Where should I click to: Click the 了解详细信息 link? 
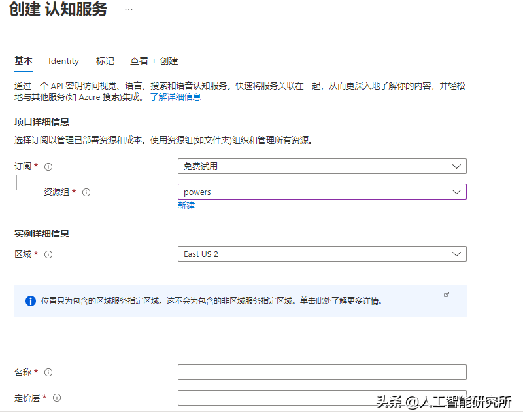[175, 97]
